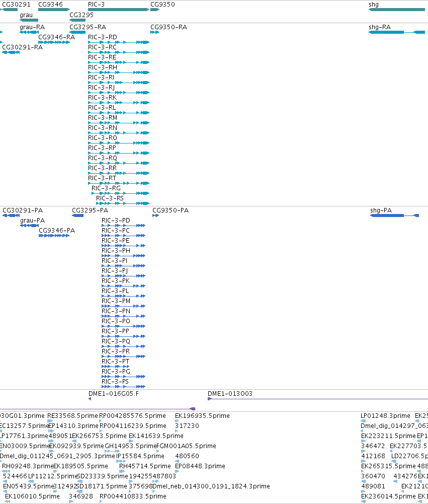Select the RIC-3-RG transcript label
428x504 pixels.
[106, 188]
